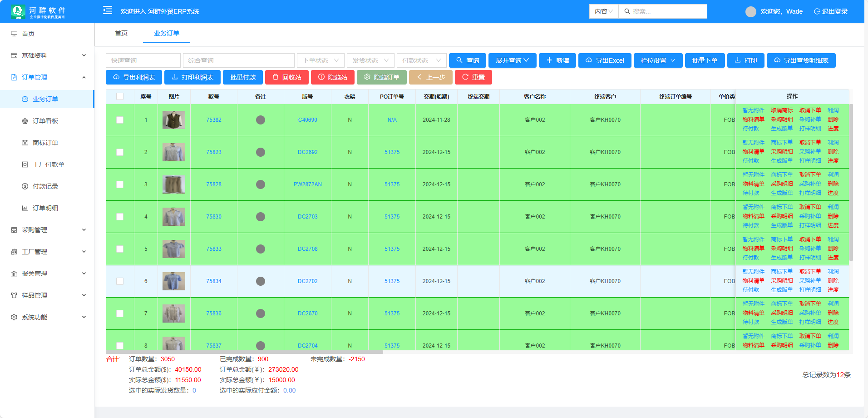The image size is (868, 418).
Task: Open 工厂付款单 from the sidebar
Action: coord(48,164)
